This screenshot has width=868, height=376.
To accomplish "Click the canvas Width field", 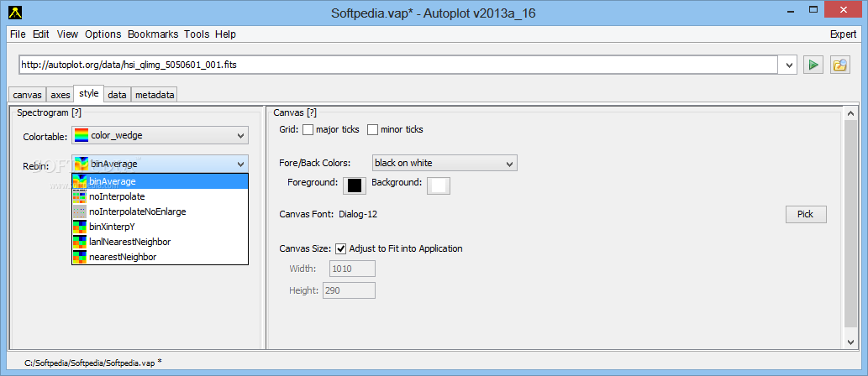I will tap(352, 269).
